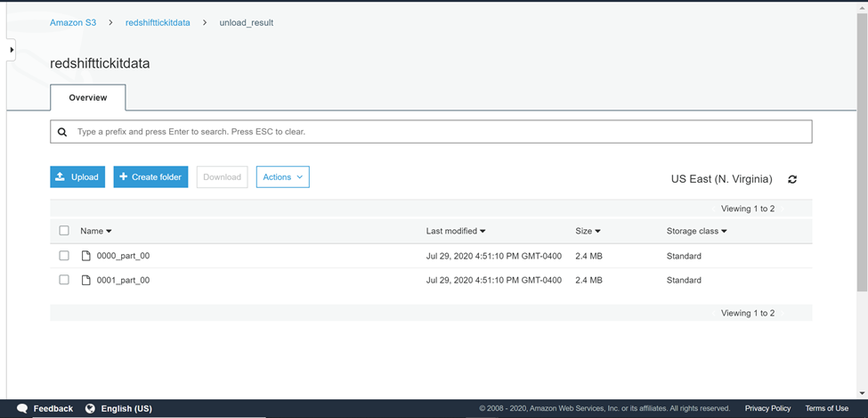Click US East (N. Virginia) region text

click(721, 179)
